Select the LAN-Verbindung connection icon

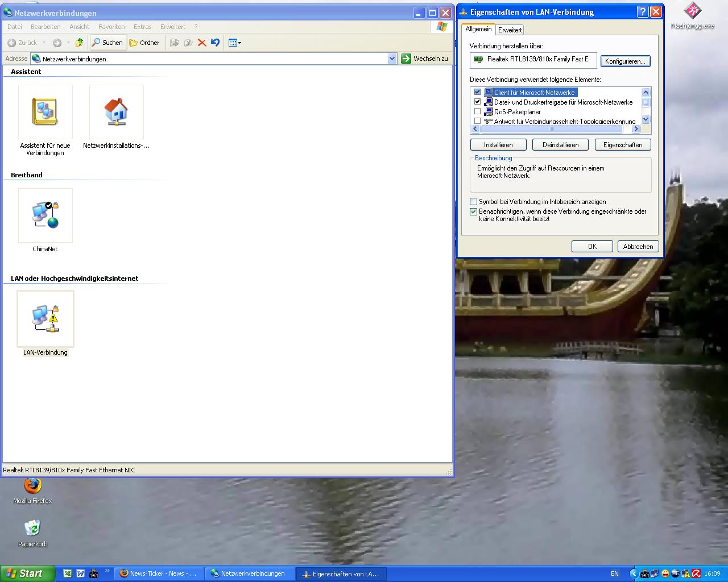45,319
